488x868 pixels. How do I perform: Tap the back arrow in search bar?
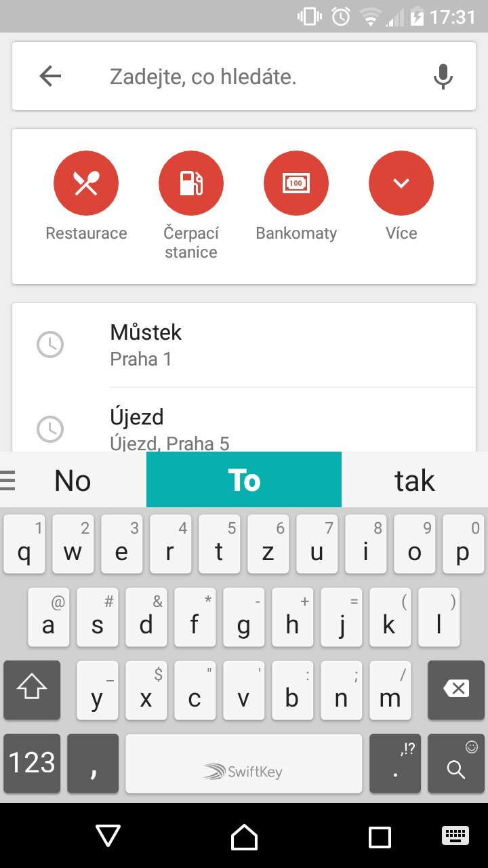click(x=51, y=77)
